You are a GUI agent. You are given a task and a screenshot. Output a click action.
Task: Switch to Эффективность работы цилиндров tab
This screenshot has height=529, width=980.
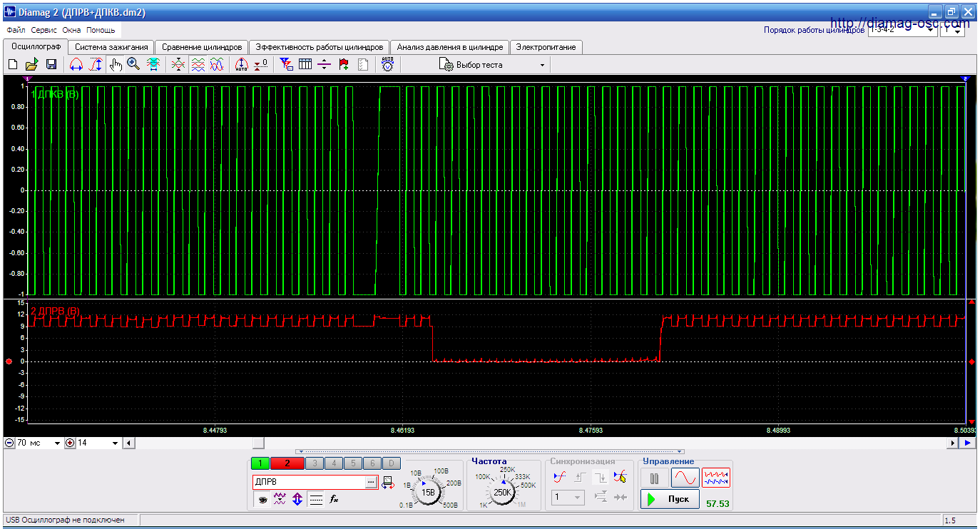click(320, 47)
